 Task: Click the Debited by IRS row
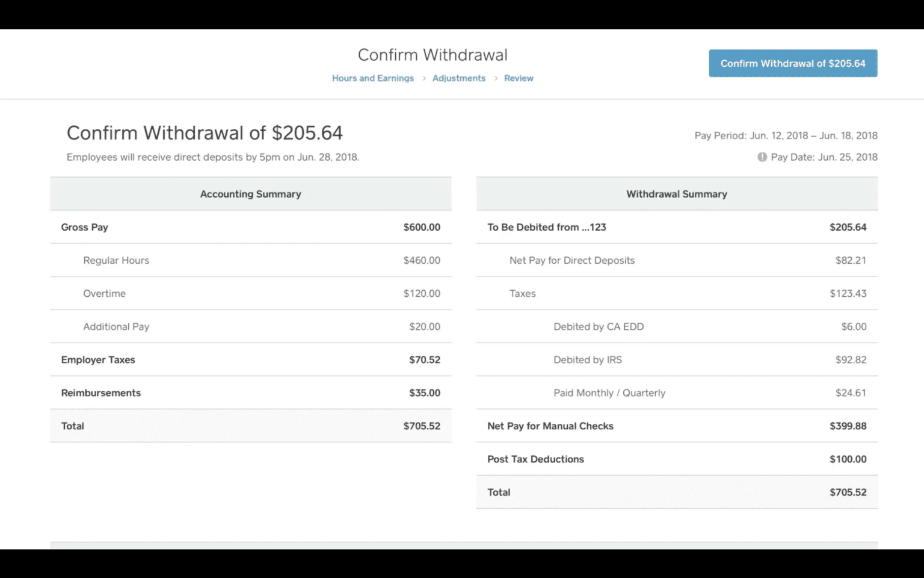coord(676,359)
